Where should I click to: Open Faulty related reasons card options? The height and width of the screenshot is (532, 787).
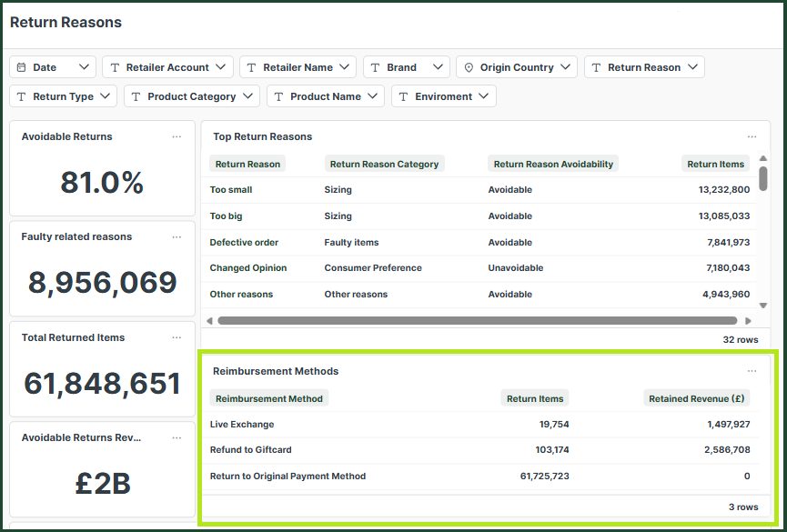pyautogui.click(x=177, y=236)
